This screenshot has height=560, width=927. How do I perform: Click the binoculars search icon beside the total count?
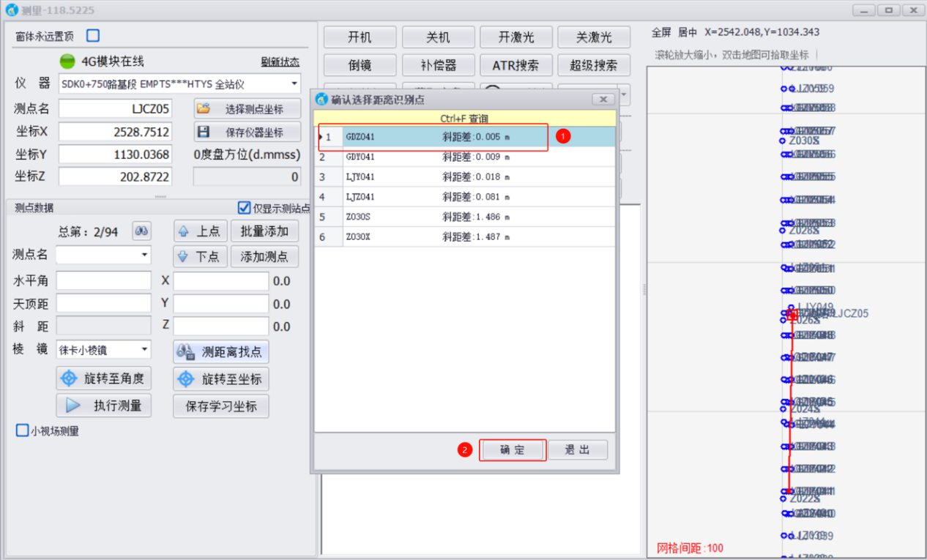pyautogui.click(x=141, y=231)
